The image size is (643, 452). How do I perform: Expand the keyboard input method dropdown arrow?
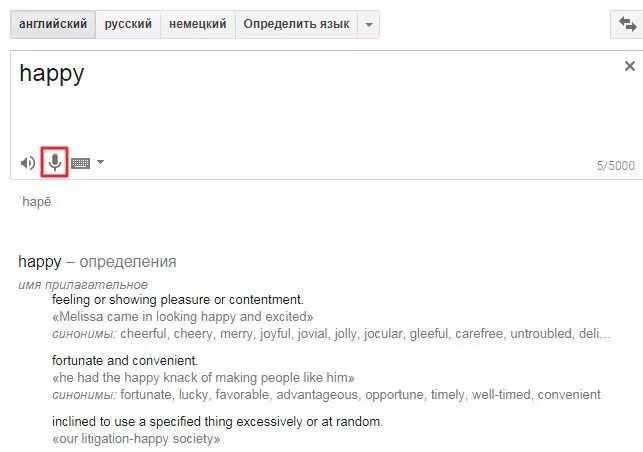pyautogui.click(x=100, y=162)
